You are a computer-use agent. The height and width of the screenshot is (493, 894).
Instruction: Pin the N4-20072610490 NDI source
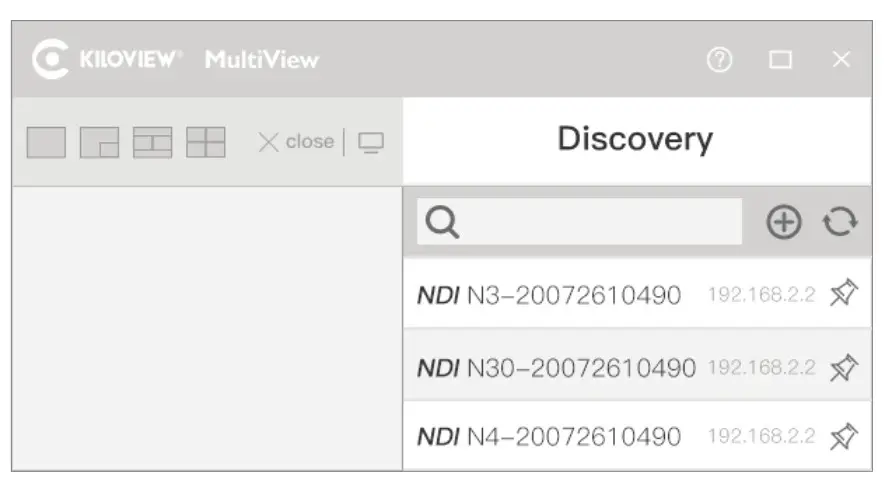click(844, 436)
